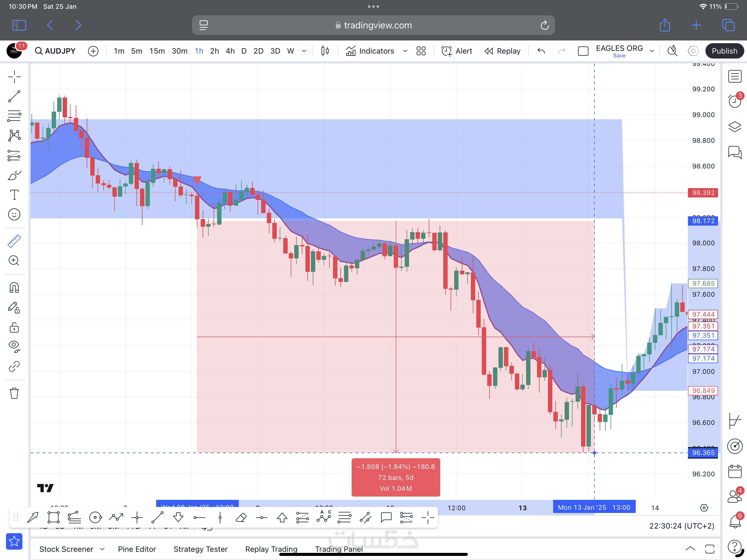Switch to the Pine Editor tab
Screen dimensions: 747x560
tap(137, 549)
